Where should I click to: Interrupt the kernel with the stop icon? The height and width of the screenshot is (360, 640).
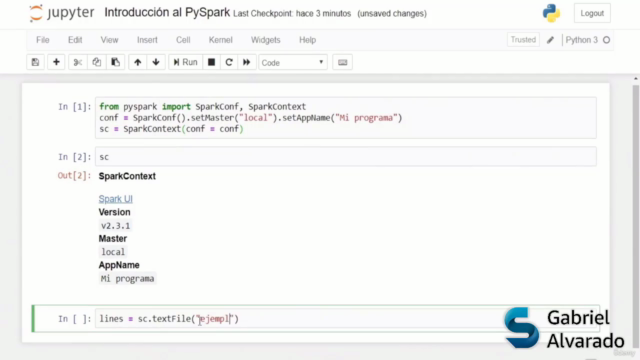(211, 62)
